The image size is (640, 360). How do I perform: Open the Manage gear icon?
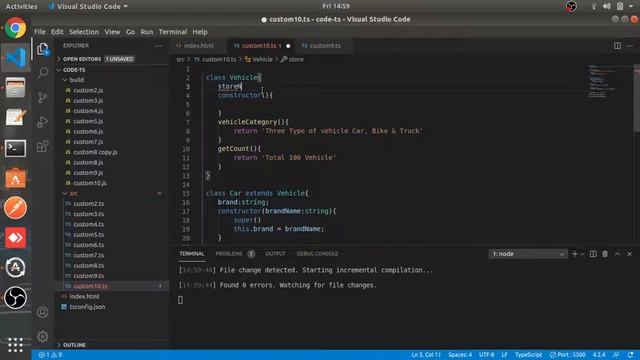click(42, 337)
